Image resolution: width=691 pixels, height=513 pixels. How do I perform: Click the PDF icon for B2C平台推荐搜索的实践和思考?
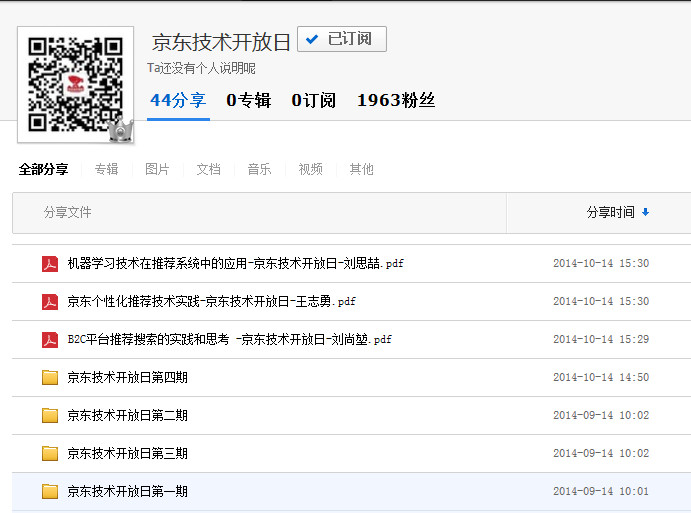tap(50, 340)
